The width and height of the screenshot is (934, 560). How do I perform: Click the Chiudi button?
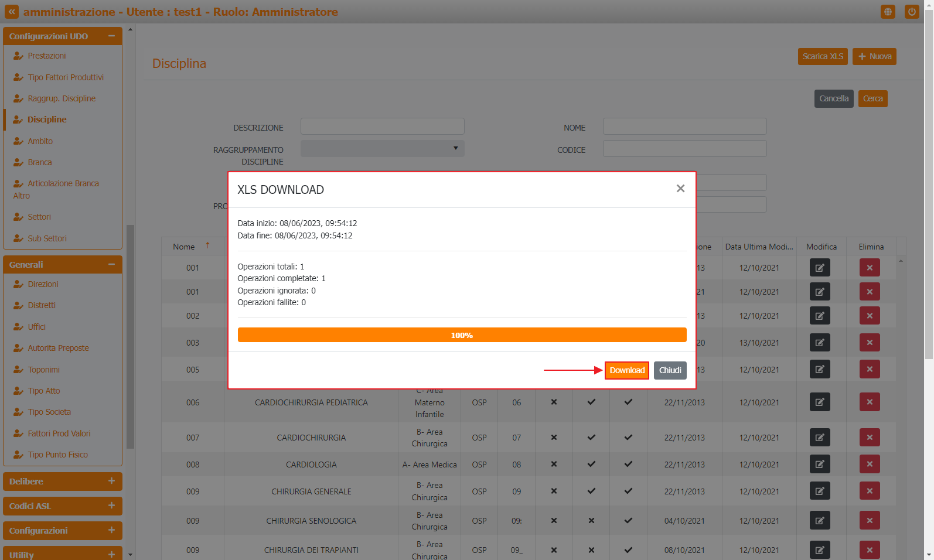pyautogui.click(x=670, y=370)
